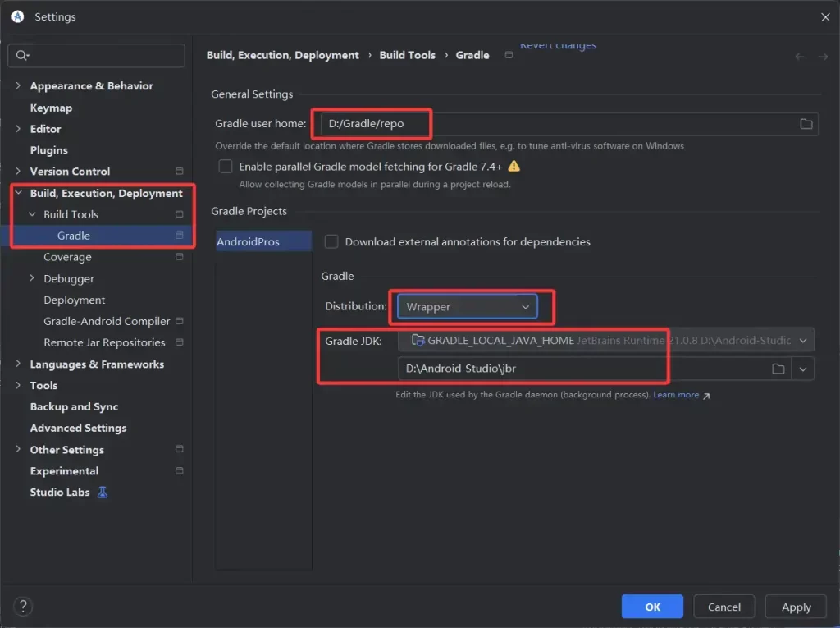Click the help question mark icon
This screenshot has height=628, width=840.
23,607
